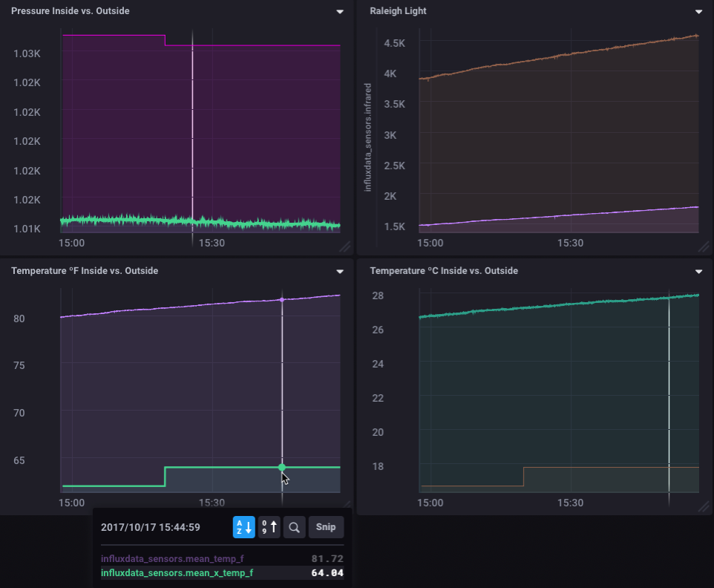714x588 pixels.
Task: Open the Raleigh Light panel dropdown caret
Action: click(698, 12)
